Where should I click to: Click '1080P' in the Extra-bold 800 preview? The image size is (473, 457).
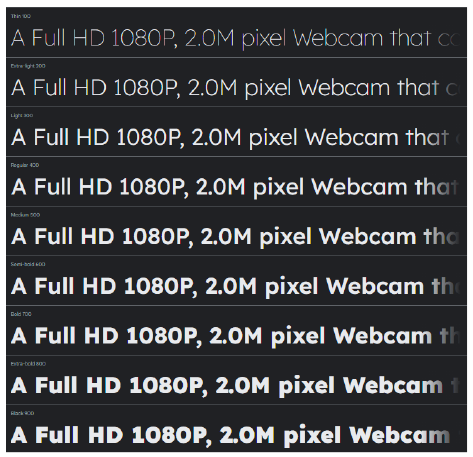(x=168, y=385)
